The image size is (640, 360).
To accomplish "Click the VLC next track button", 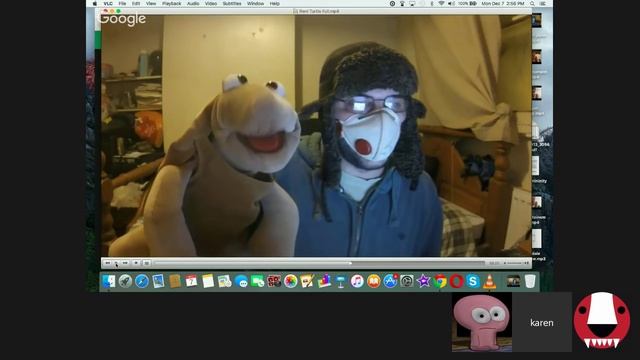I will tap(125, 263).
